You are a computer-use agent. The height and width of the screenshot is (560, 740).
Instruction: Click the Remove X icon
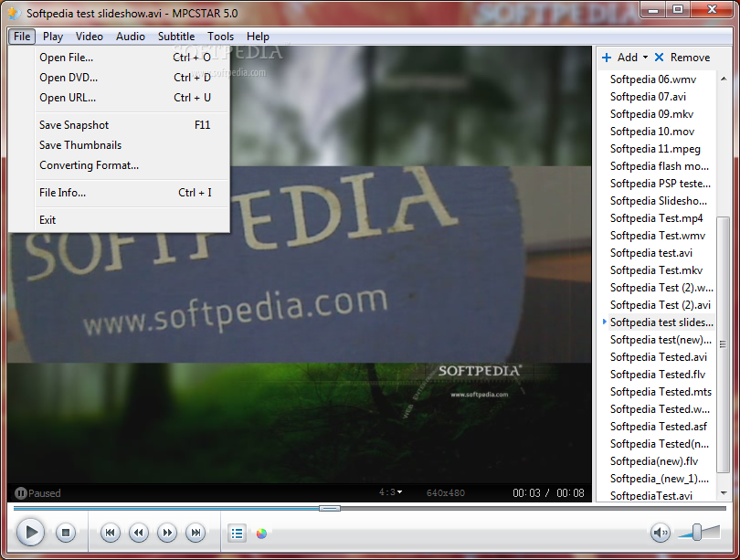click(660, 57)
